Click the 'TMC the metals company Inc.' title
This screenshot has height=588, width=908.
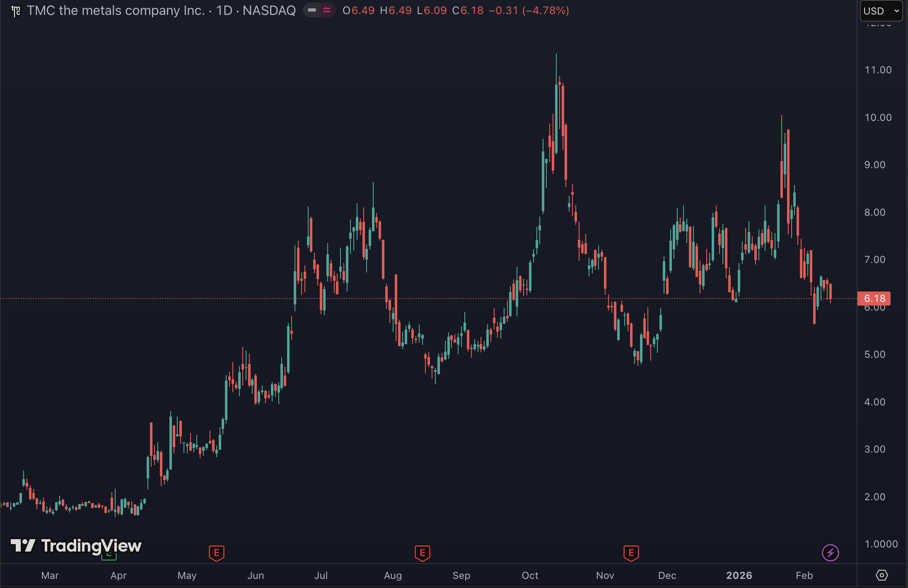click(116, 10)
